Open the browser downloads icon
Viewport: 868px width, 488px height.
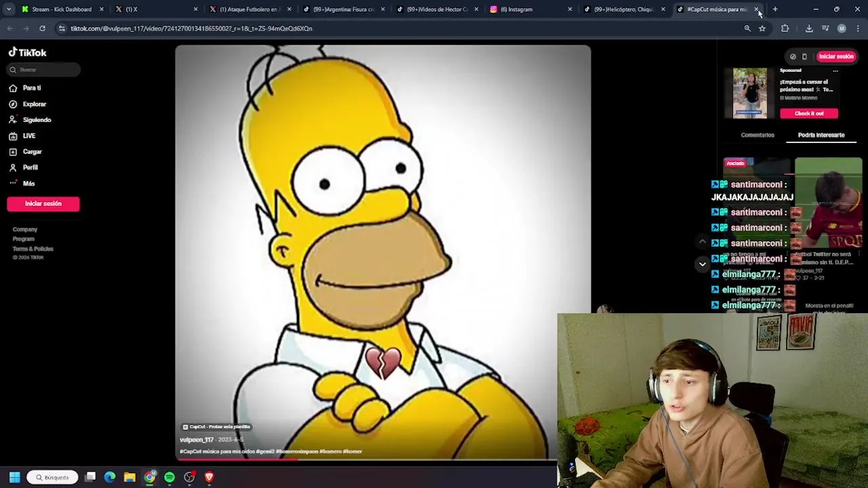pos(809,28)
